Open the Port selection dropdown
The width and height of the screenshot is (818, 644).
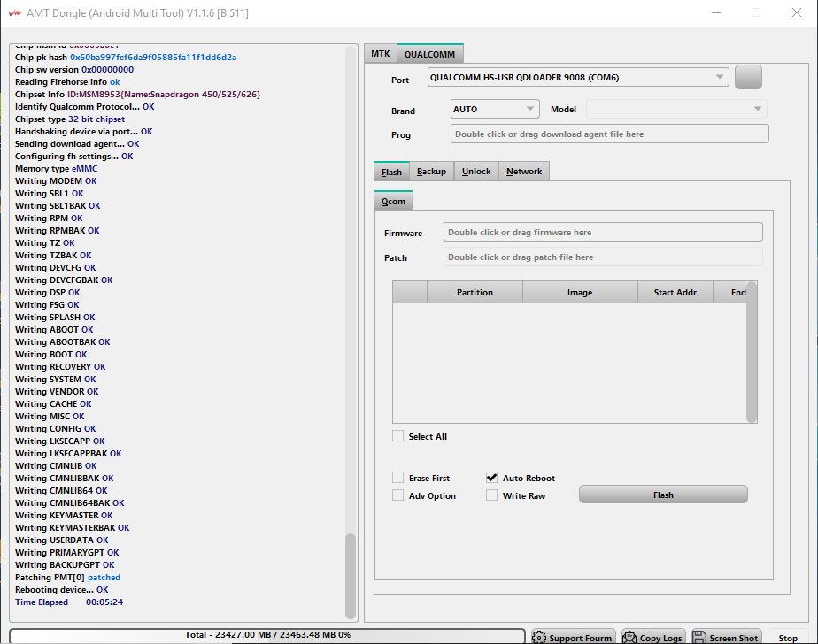578,78
